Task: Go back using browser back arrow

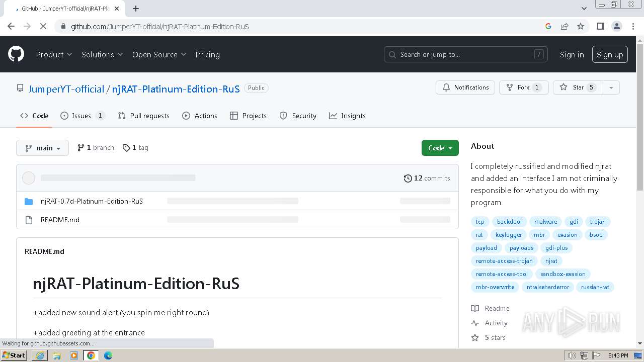Action: click(x=11, y=26)
